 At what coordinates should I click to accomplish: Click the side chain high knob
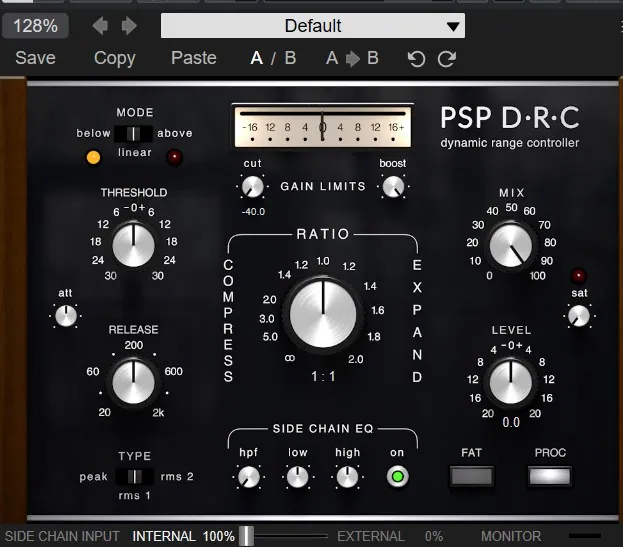(347, 477)
